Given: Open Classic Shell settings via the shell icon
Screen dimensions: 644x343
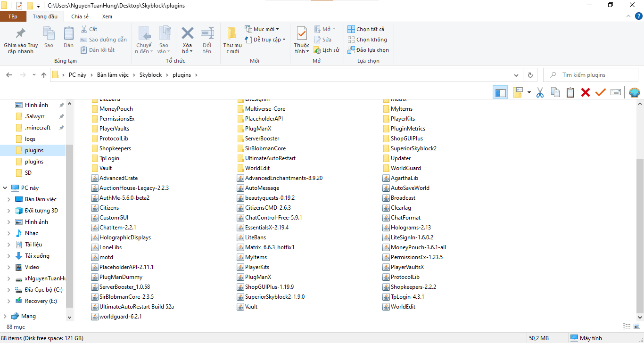Looking at the screenshot, I should point(634,92).
